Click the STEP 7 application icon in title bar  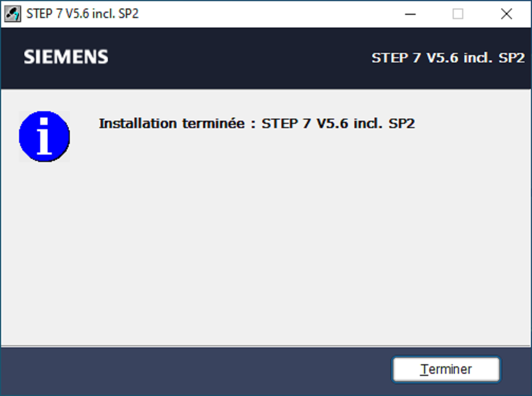(13, 14)
